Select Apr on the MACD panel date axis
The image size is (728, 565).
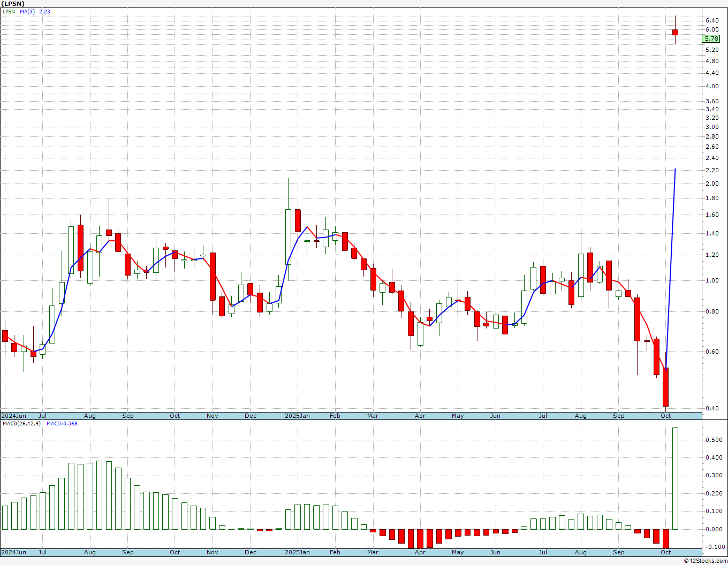click(420, 552)
